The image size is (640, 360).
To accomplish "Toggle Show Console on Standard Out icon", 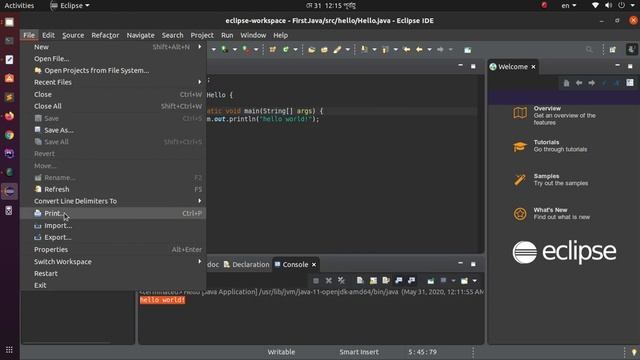I will point(399,280).
